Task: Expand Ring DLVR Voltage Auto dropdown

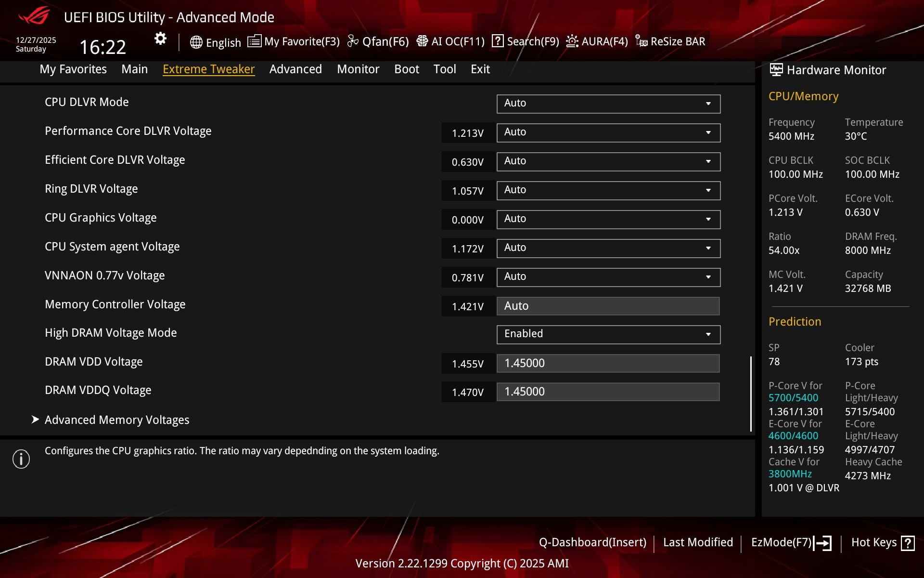Action: [x=608, y=190]
